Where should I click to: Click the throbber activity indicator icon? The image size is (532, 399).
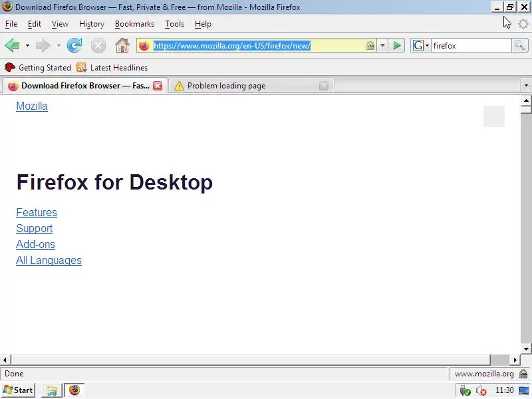click(x=523, y=24)
